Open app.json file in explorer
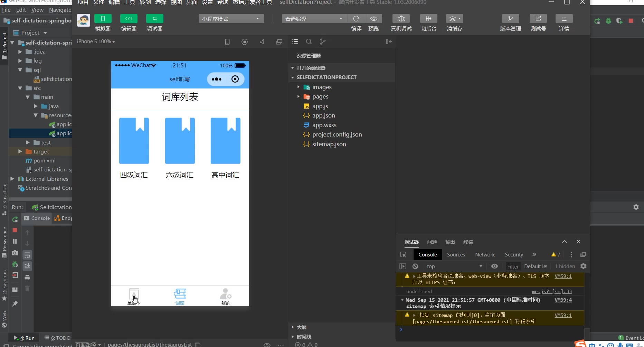The width and height of the screenshot is (644, 347). click(323, 116)
